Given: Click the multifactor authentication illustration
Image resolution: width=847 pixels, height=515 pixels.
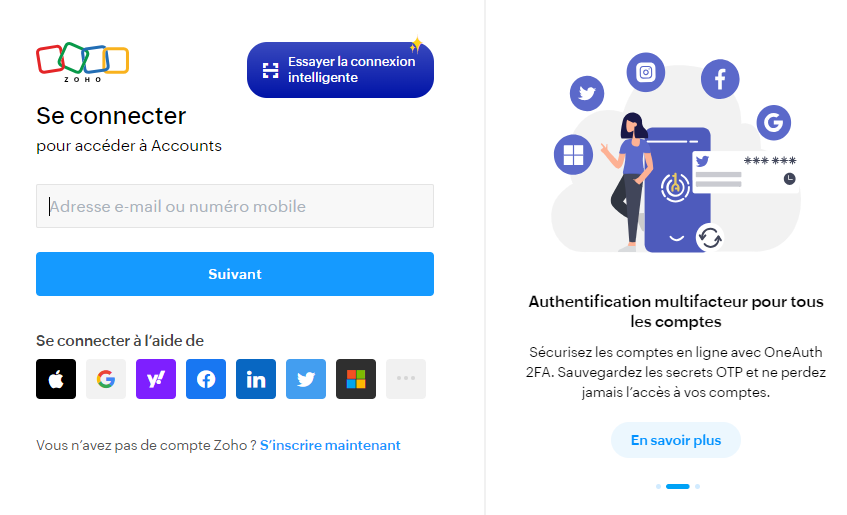Looking at the screenshot, I should 675,153.
